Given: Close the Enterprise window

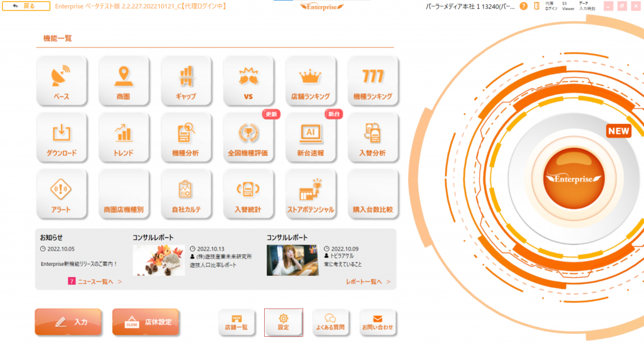Looking at the screenshot, I should [x=636, y=6].
